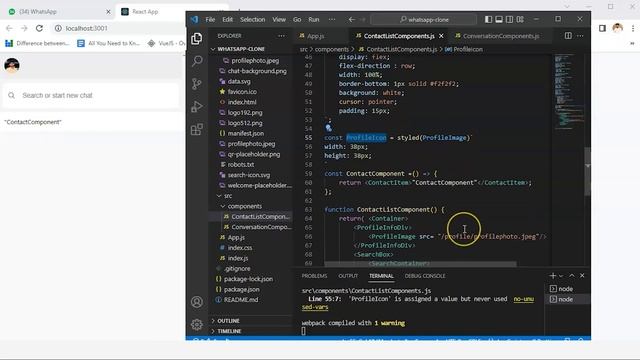Image resolution: width=640 pixels, height=360 pixels.
Task: Click the whatsapp-clone command center search
Action: point(424,20)
